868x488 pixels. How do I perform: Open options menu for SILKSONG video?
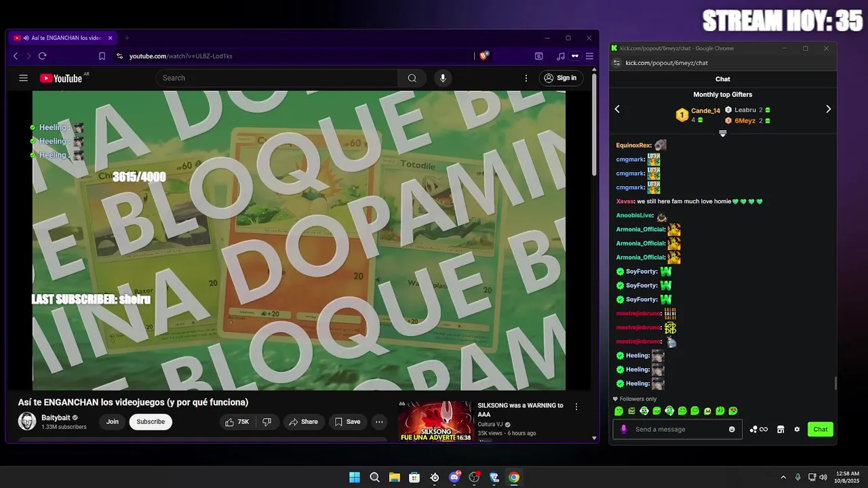576,407
